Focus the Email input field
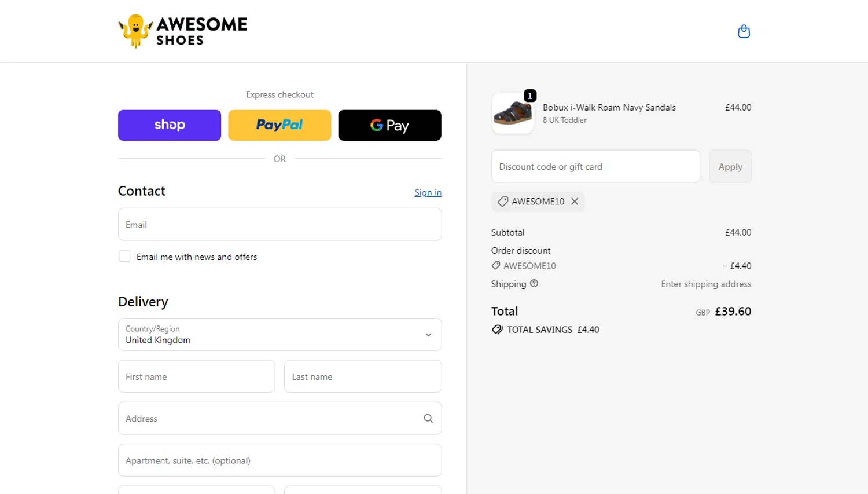 [x=280, y=225]
